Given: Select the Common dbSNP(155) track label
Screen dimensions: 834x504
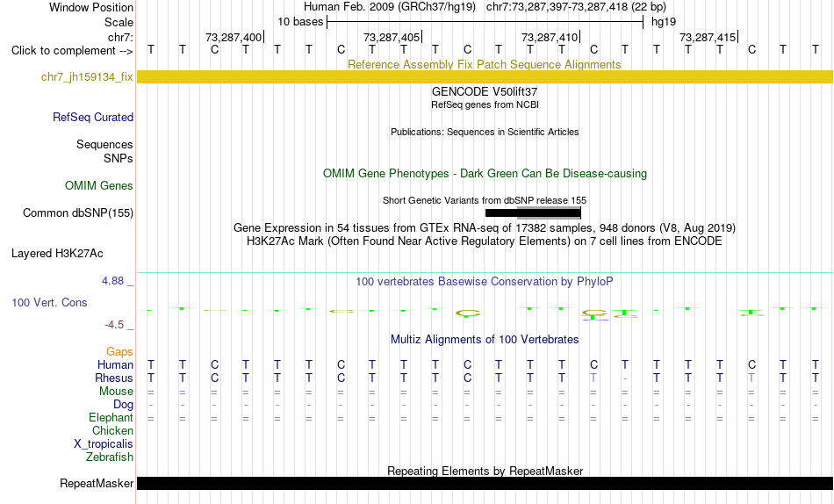Looking at the screenshot, I should pyautogui.click(x=78, y=212).
